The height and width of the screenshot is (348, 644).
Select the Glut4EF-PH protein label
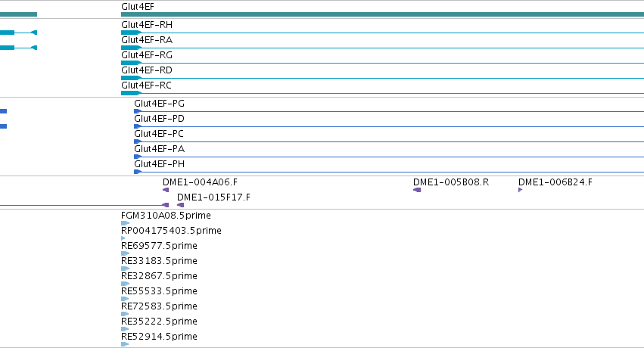pyautogui.click(x=160, y=164)
